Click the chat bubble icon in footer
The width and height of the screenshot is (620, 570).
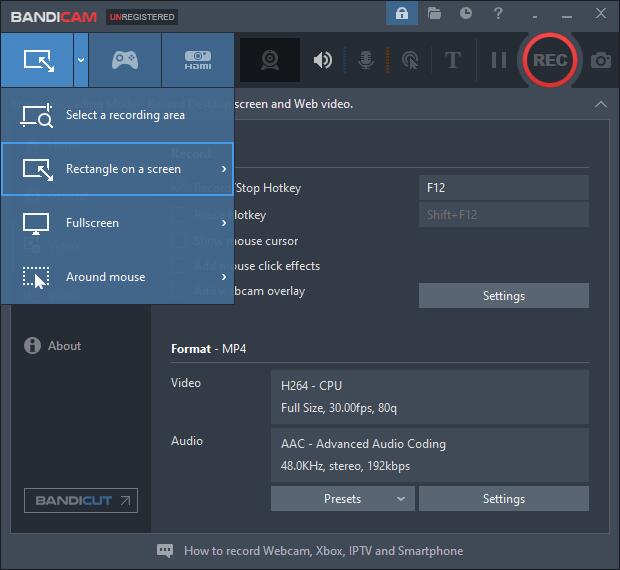pos(165,551)
